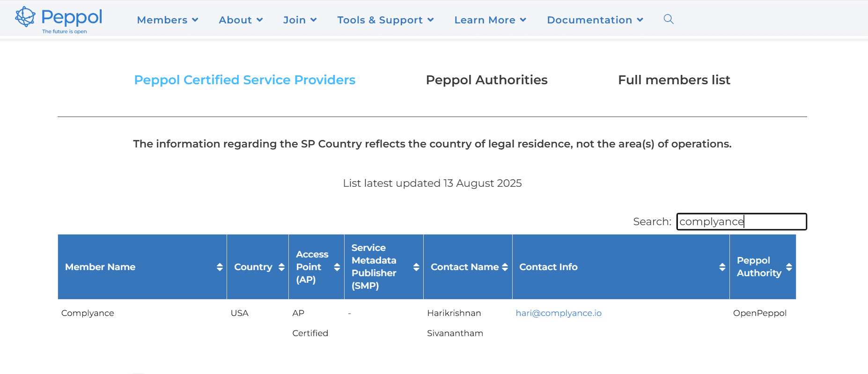The image size is (868, 374).
Task: Open the Join dropdown
Action: 300,20
